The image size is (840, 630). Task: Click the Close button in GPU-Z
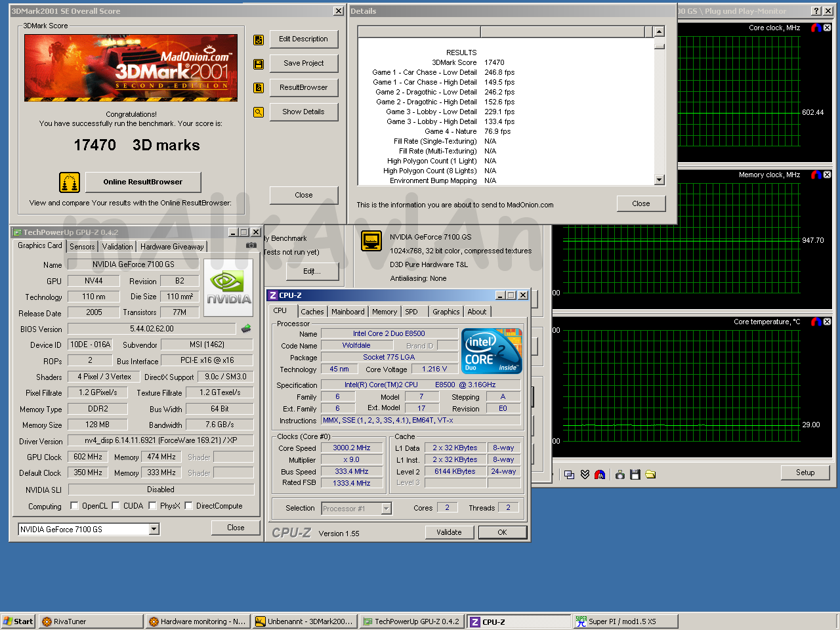(x=236, y=528)
